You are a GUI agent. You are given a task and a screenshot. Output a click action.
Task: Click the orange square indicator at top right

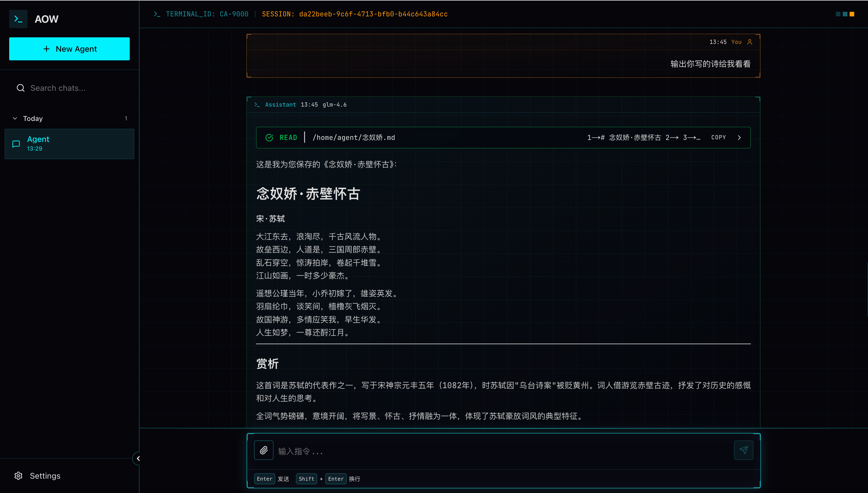(x=852, y=14)
